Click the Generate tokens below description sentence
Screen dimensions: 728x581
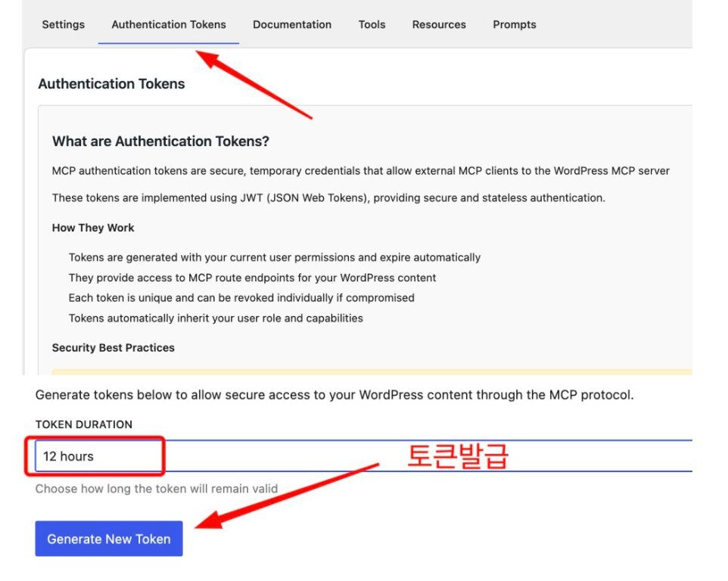pyautogui.click(x=334, y=395)
